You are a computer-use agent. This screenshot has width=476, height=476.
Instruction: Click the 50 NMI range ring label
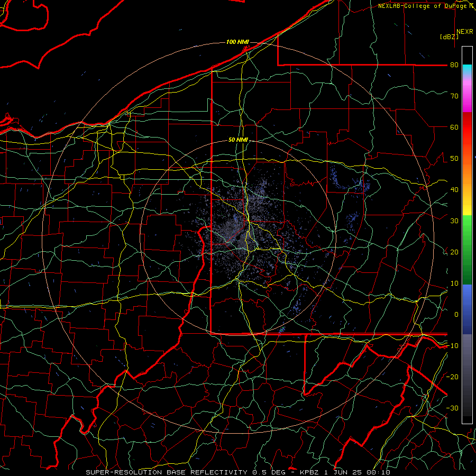239,140
